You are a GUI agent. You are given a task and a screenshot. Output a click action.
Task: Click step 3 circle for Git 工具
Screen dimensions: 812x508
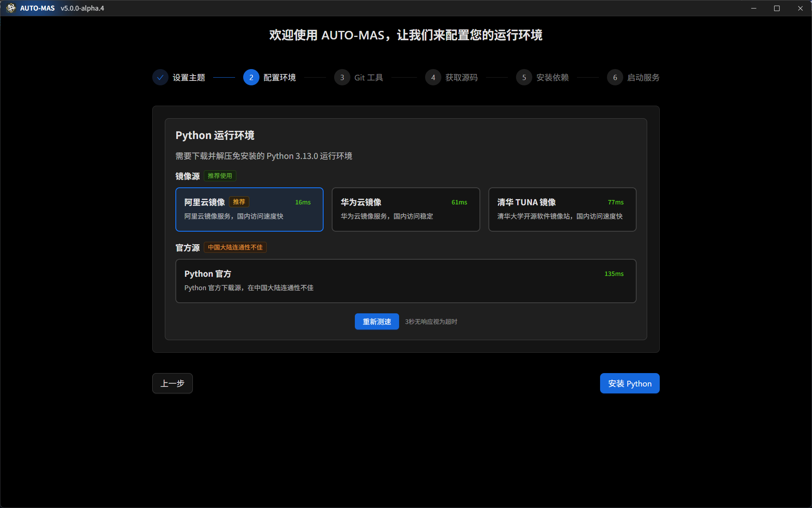pyautogui.click(x=342, y=78)
